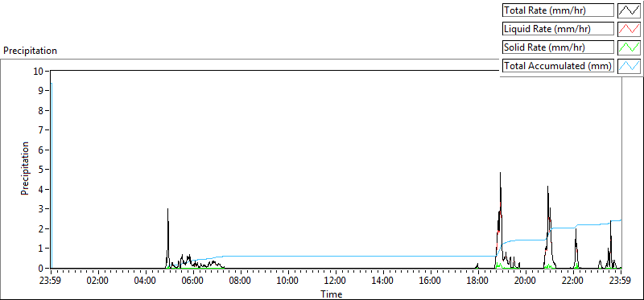Screen dimensions: 644x300
Task: Click the rate spike near 05:00
Action: [167, 210]
